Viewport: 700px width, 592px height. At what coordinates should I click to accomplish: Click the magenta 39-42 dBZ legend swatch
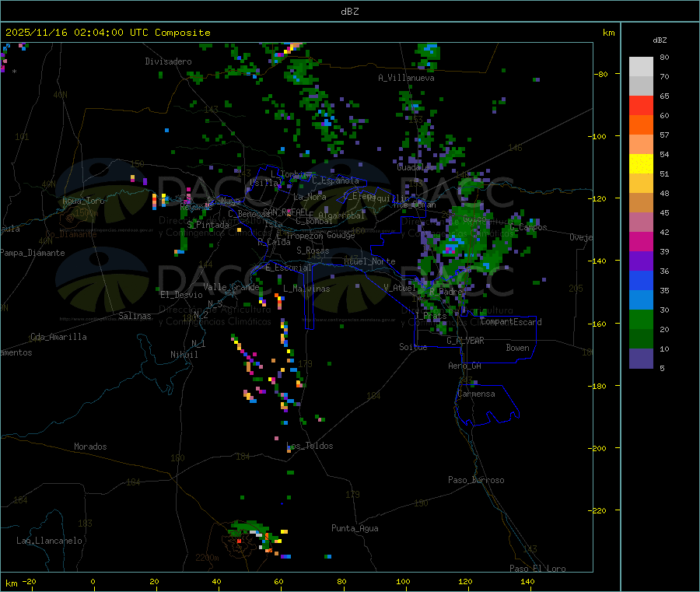pos(641,241)
